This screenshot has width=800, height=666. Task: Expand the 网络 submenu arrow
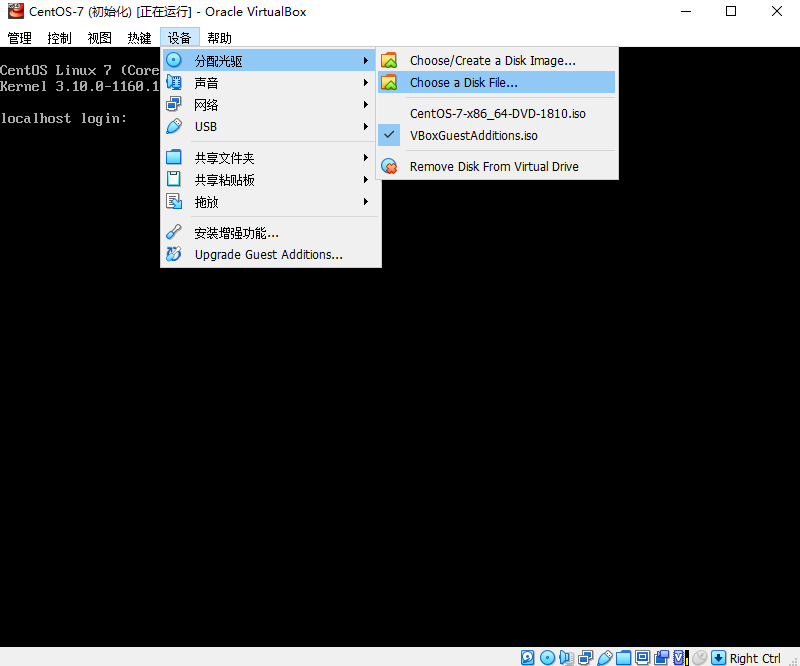[366, 104]
